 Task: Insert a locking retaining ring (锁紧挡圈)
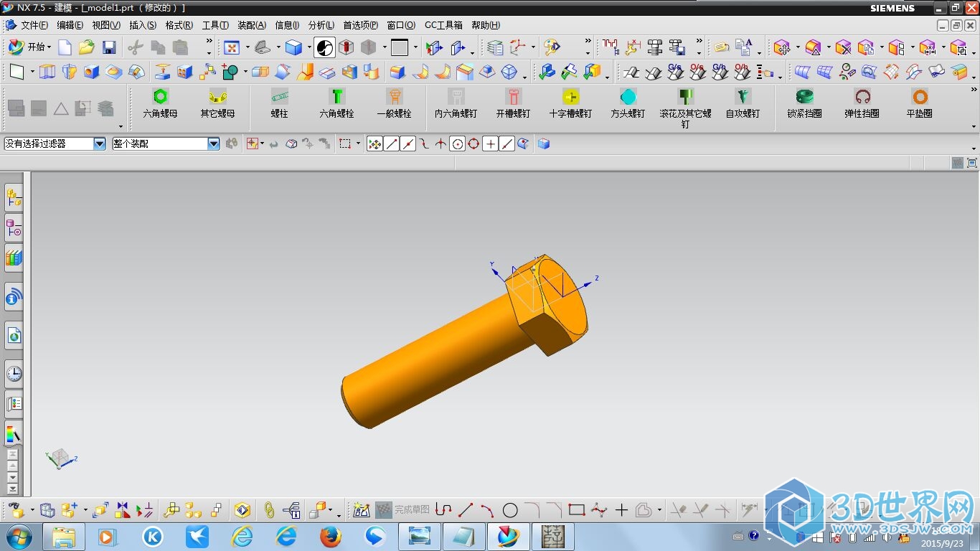(804, 104)
